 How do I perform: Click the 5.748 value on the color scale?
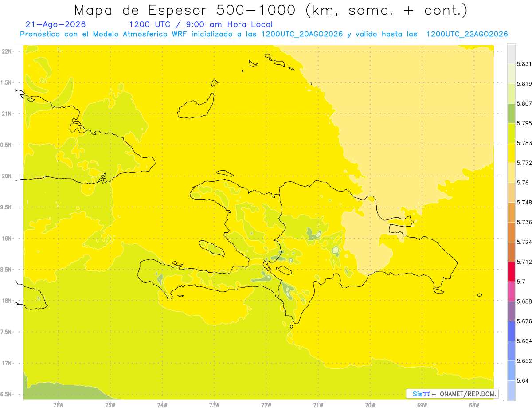point(524,202)
